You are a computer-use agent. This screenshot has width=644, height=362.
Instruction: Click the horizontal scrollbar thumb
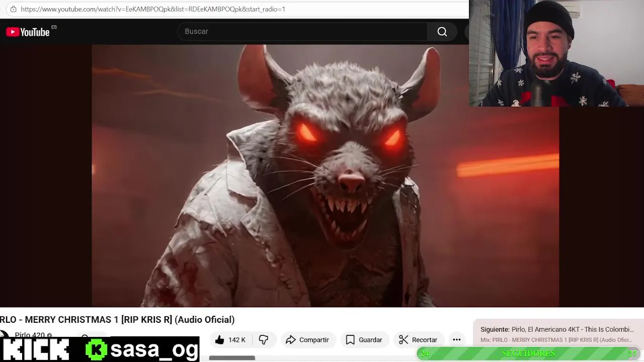pyautogui.click(x=232, y=358)
